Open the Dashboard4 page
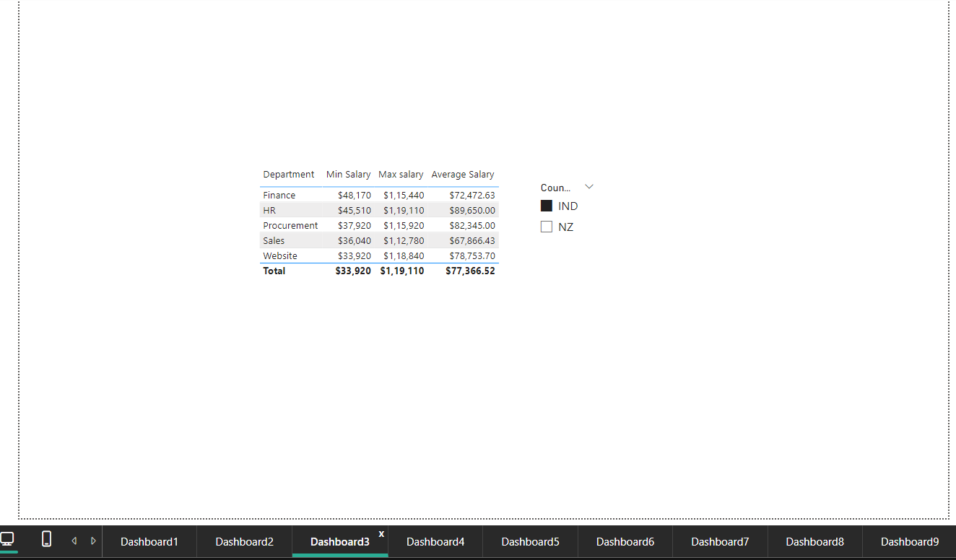Image resolution: width=956 pixels, height=560 pixels. pyautogui.click(x=435, y=541)
